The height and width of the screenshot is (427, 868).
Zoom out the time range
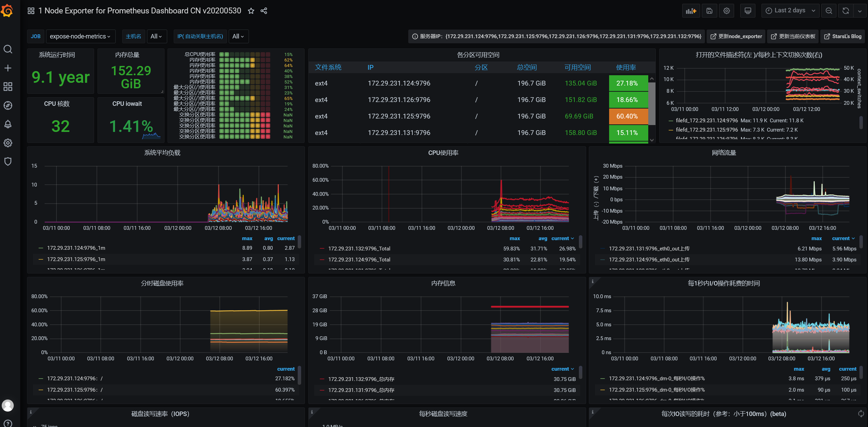click(829, 11)
